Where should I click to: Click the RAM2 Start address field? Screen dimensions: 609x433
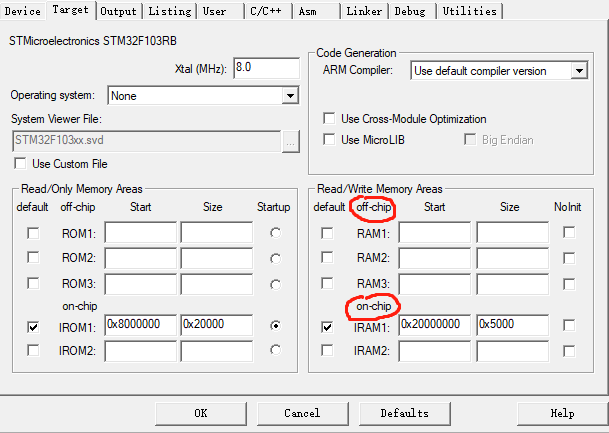coord(435,258)
